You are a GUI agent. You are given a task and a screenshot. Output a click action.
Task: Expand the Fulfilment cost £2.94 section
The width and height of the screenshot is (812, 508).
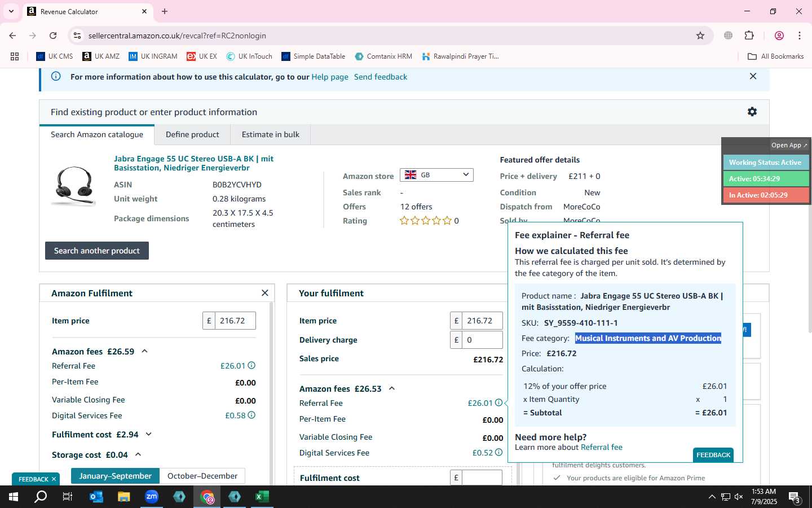pyautogui.click(x=149, y=434)
